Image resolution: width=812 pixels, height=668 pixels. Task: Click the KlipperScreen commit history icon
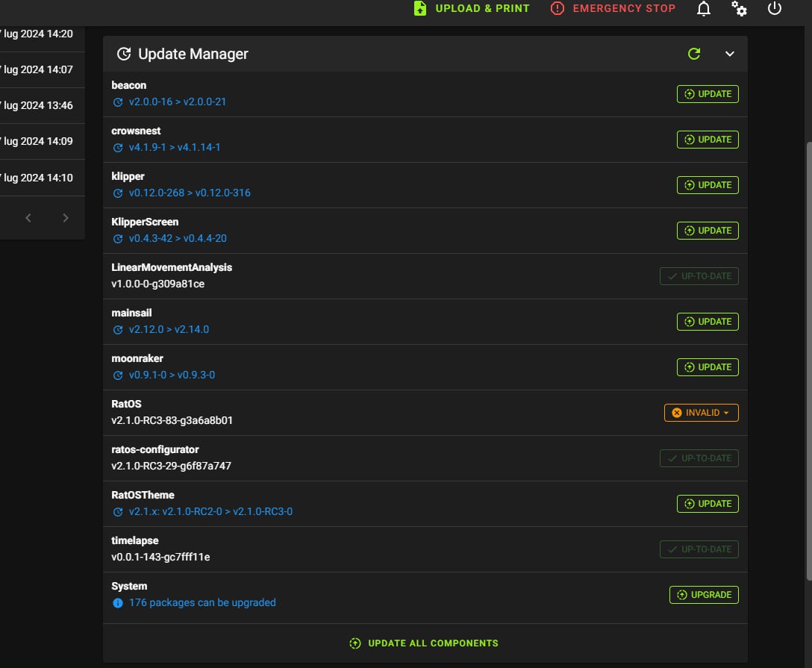point(118,240)
